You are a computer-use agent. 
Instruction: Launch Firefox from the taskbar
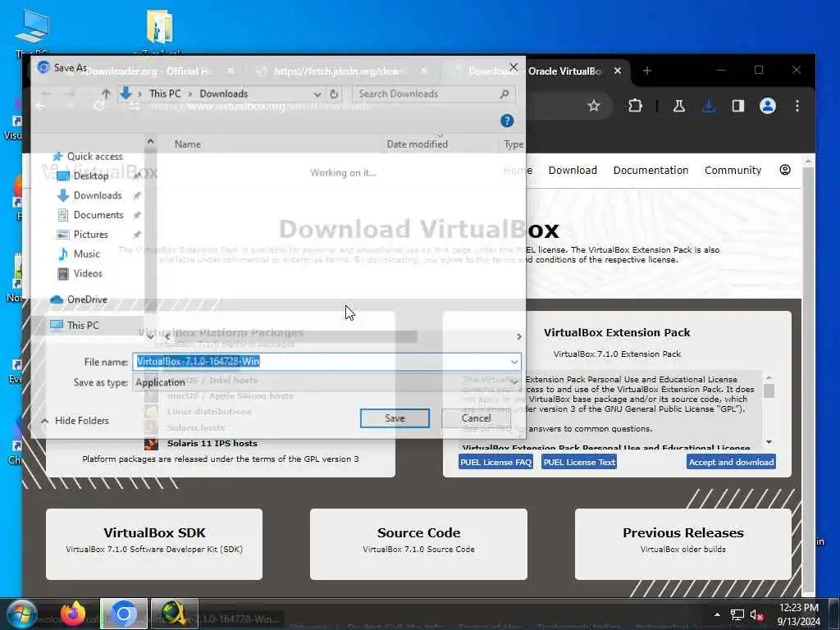click(x=73, y=614)
